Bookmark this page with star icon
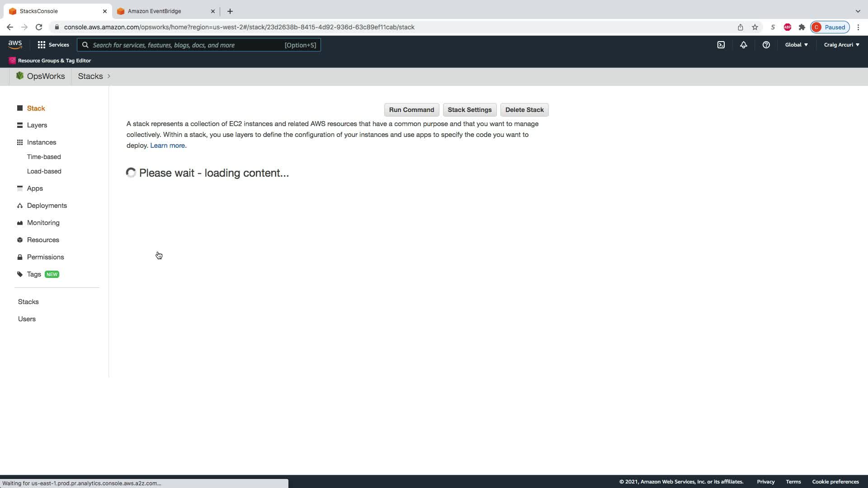The image size is (868, 488). (755, 27)
